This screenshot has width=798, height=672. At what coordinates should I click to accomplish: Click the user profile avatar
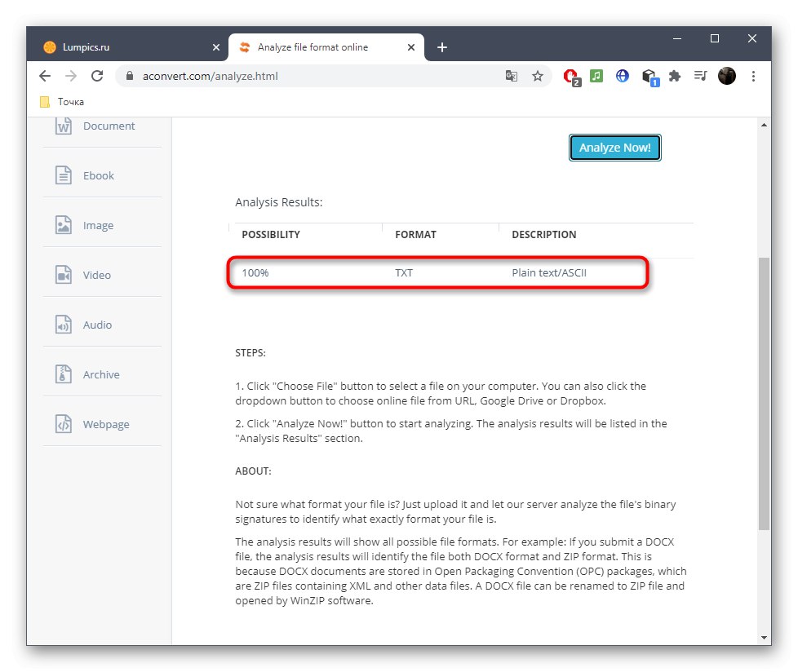click(x=727, y=77)
